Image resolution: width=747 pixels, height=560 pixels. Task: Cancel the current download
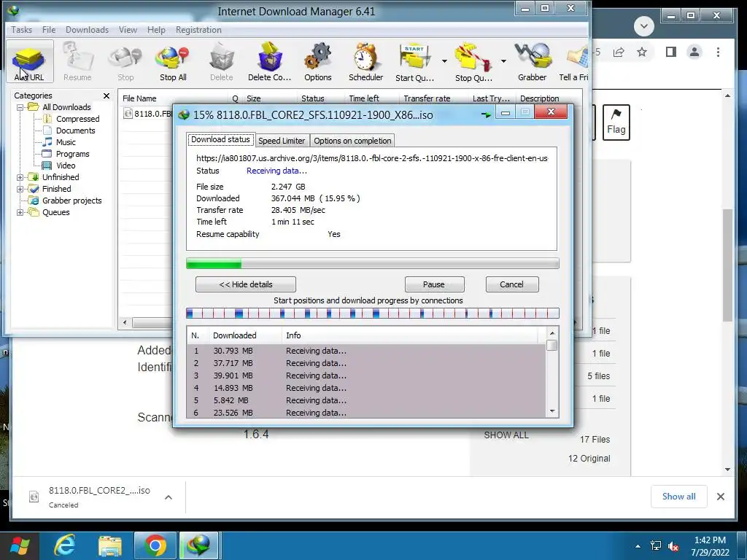click(x=511, y=284)
